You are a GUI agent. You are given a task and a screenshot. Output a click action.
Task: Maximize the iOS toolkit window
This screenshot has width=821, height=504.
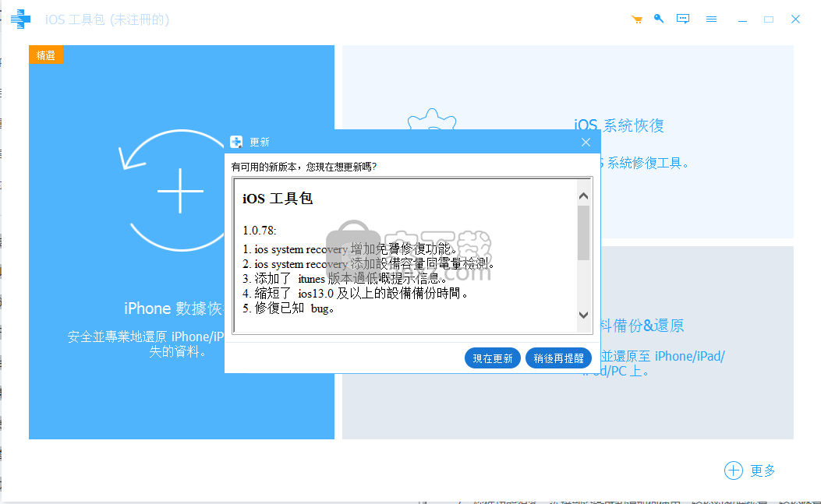coord(769,19)
